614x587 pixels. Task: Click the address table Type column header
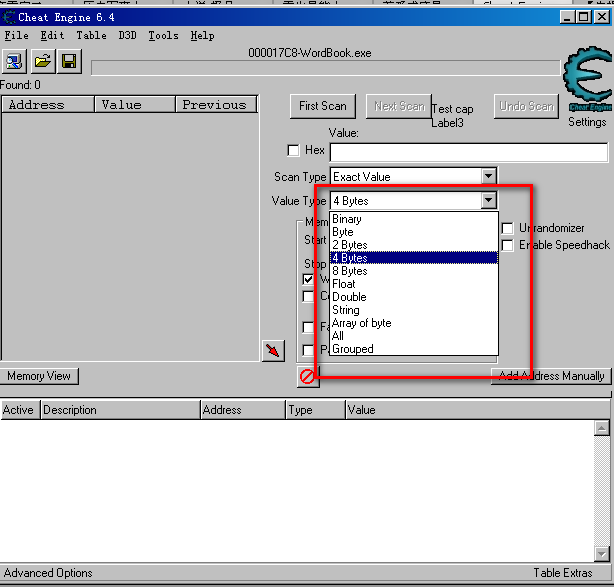tap(316, 410)
